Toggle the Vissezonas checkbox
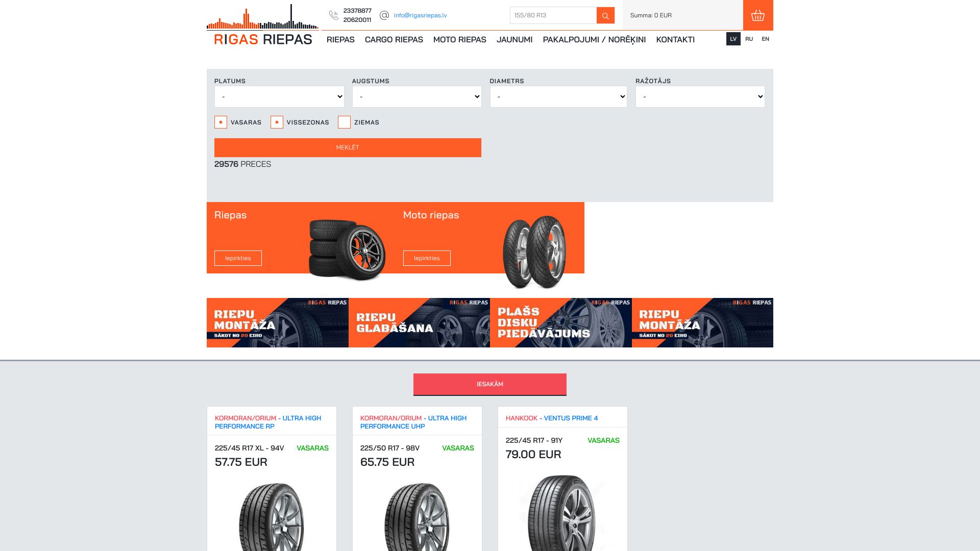This screenshot has height=551, width=980. coord(277,122)
